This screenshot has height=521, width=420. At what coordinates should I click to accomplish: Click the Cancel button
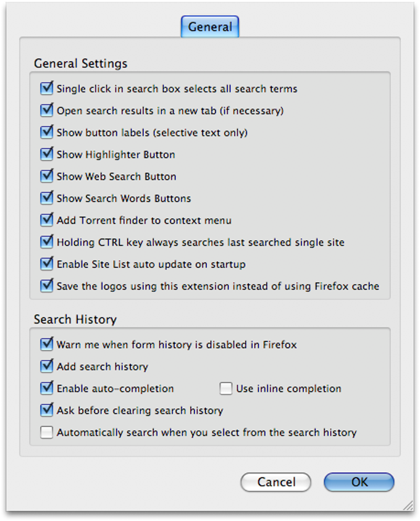coord(275,482)
